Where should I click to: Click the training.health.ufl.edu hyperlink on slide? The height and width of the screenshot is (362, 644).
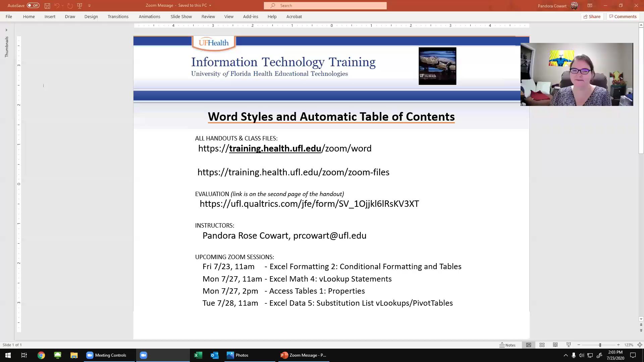click(275, 148)
